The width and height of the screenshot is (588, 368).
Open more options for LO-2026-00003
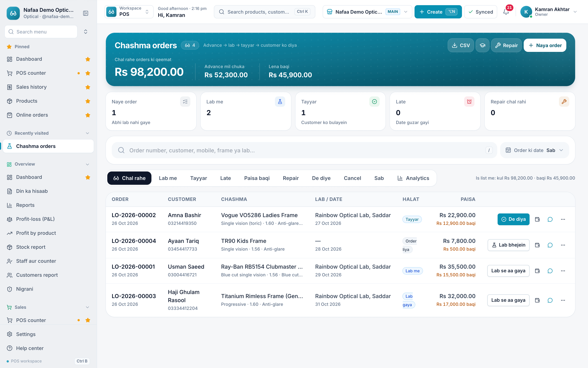pos(563,300)
